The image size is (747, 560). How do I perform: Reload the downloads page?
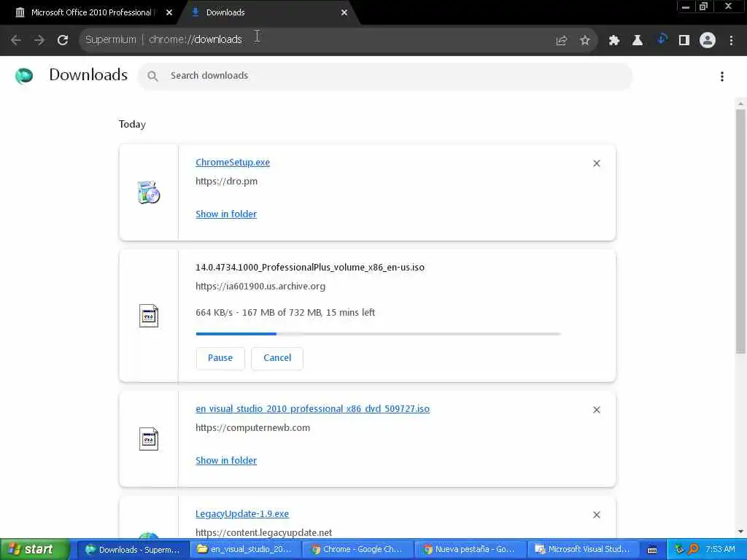coord(63,40)
